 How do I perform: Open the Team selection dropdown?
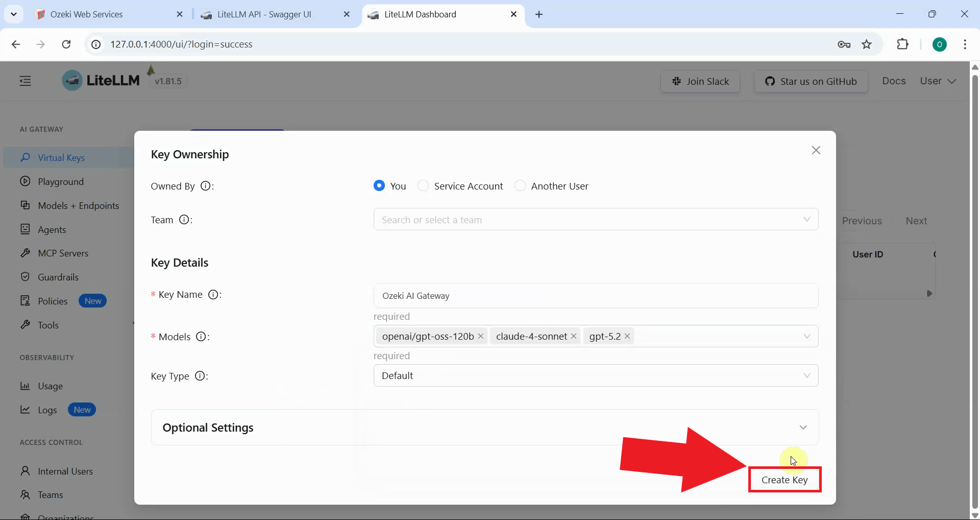(x=595, y=220)
